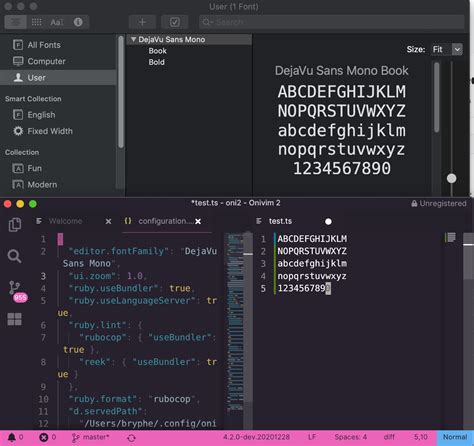Screen dimensions: 474x446
Task: Click master branch in status bar
Action: pyautogui.click(x=91, y=437)
